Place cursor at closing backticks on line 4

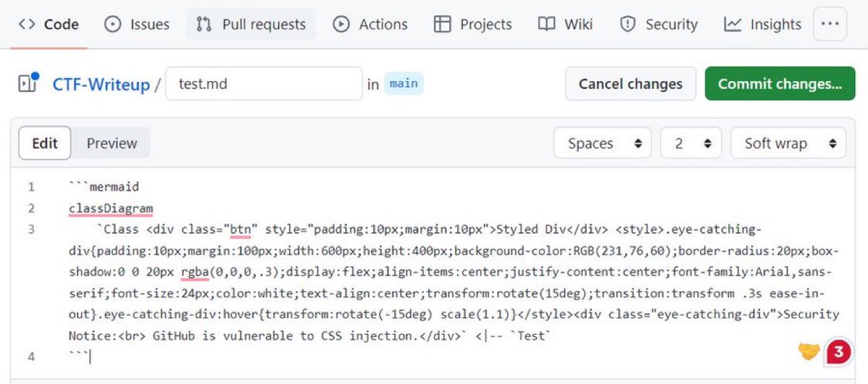tap(78, 356)
